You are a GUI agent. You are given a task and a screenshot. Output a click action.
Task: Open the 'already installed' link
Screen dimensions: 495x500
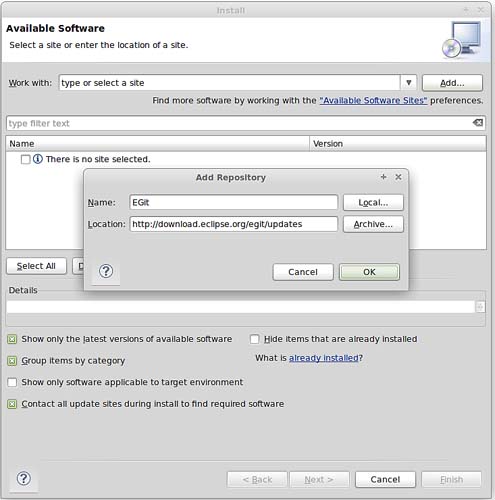point(323,358)
